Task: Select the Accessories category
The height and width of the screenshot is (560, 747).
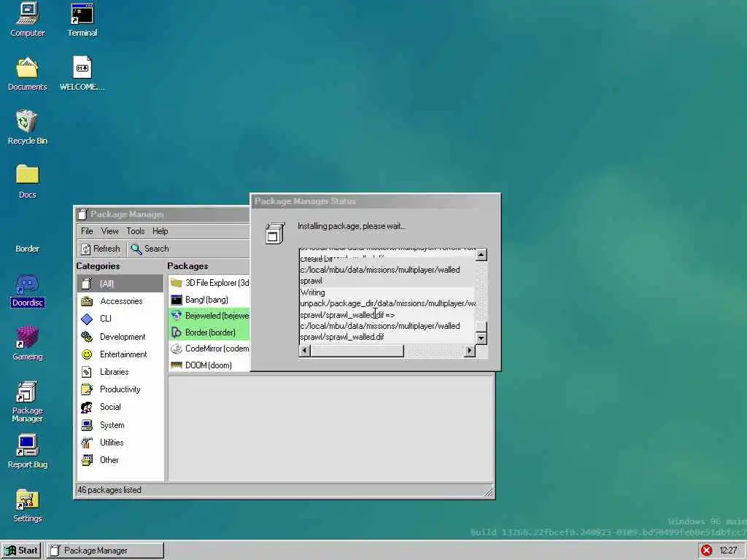Action: [120, 301]
